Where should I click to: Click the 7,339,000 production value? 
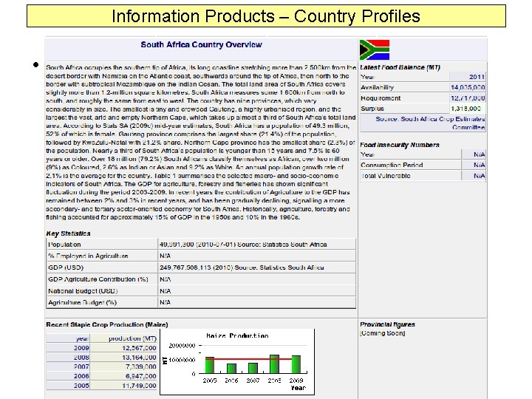click(x=141, y=366)
